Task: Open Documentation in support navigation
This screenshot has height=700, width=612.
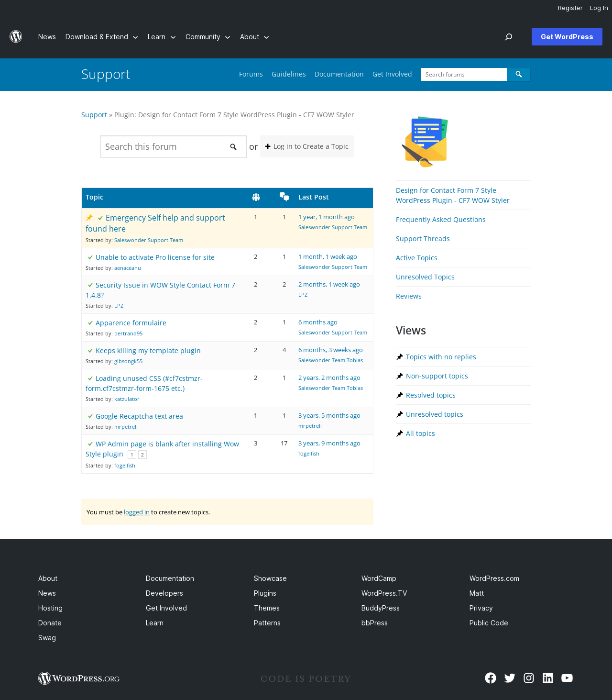Action: pos(339,74)
